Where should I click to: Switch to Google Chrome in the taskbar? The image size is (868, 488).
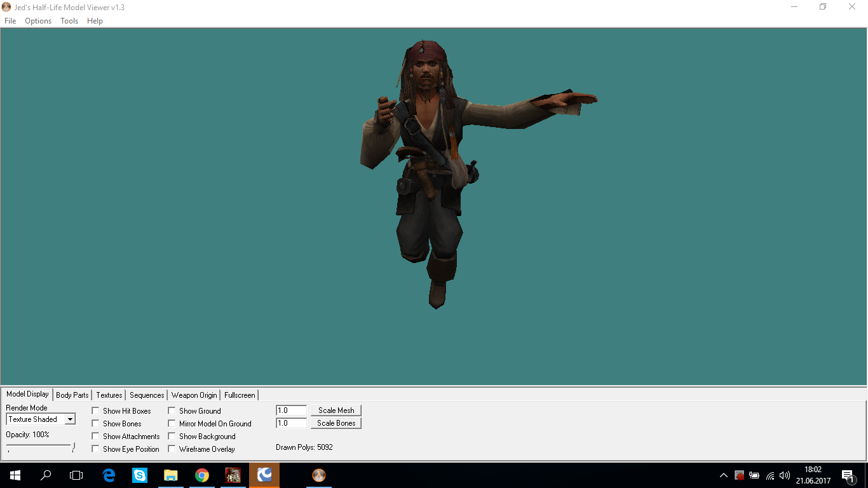pos(202,475)
